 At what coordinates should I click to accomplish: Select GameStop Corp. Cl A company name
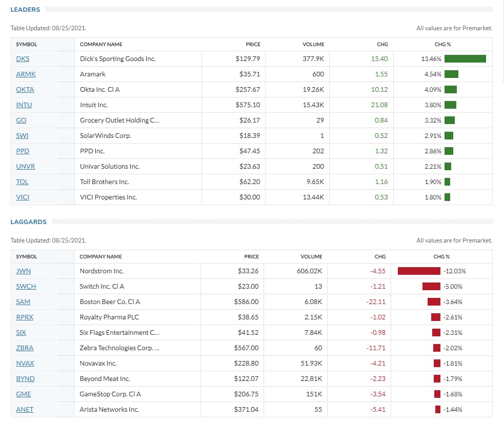pyautogui.click(x=110, y=394)
